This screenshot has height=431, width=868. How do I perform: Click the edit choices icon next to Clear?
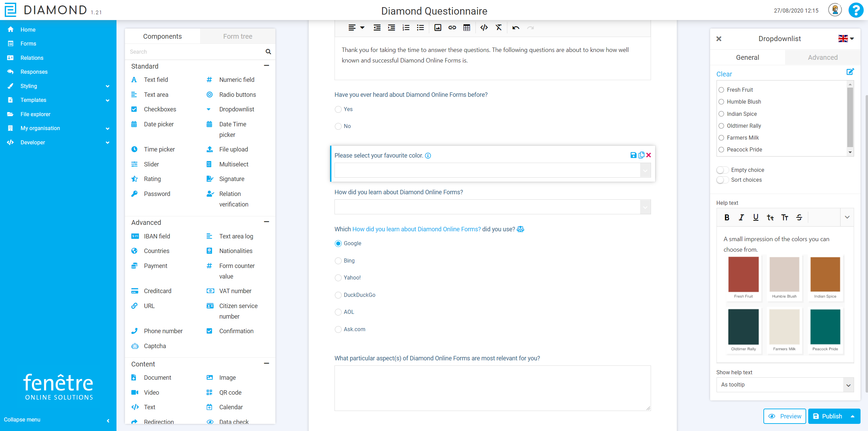click(x=850, y=72)
